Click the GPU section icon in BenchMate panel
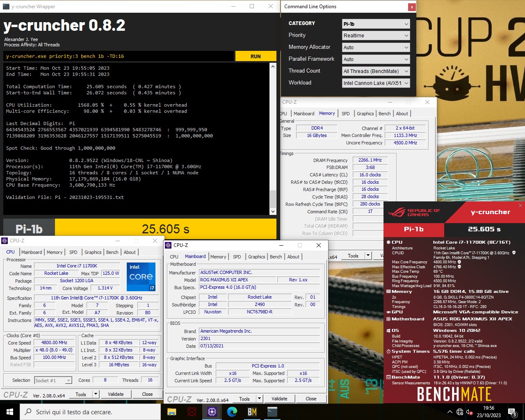This screenshot has width=525, height=420. 388,312
